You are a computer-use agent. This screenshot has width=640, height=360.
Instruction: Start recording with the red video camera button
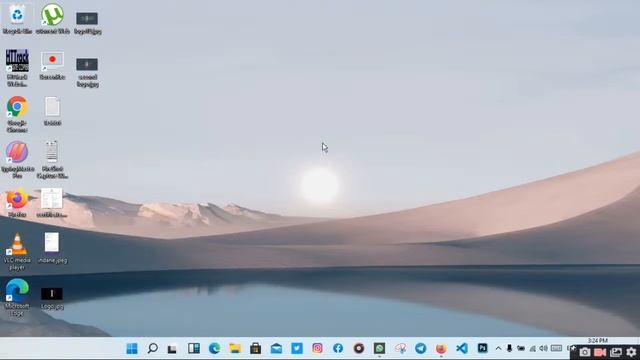[600, 352]
